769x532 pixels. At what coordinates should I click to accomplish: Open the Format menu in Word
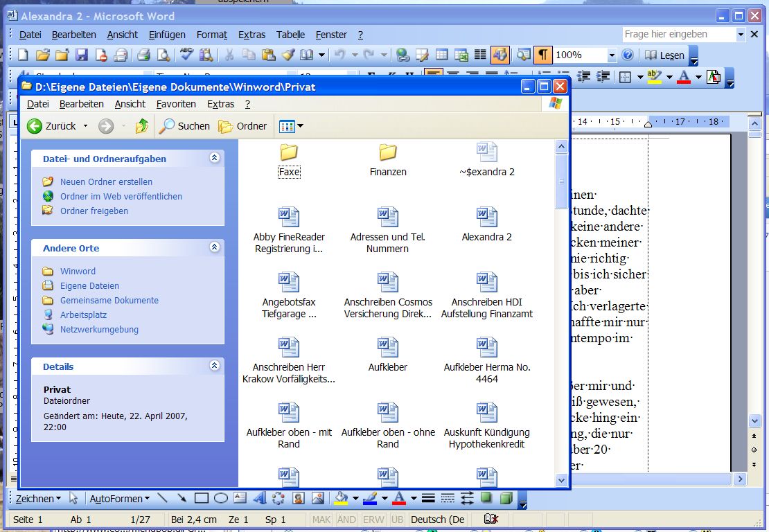click(x=212, y=35)
